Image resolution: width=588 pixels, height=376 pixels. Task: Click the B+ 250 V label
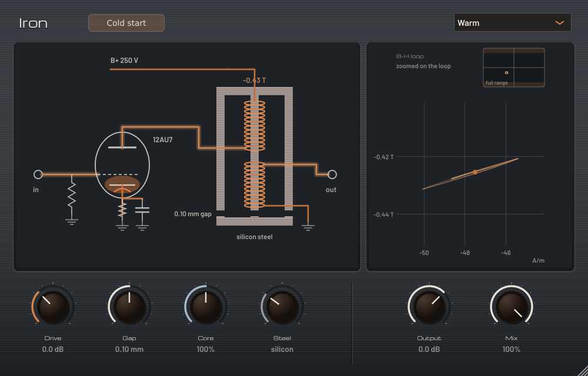click(124, 61)
